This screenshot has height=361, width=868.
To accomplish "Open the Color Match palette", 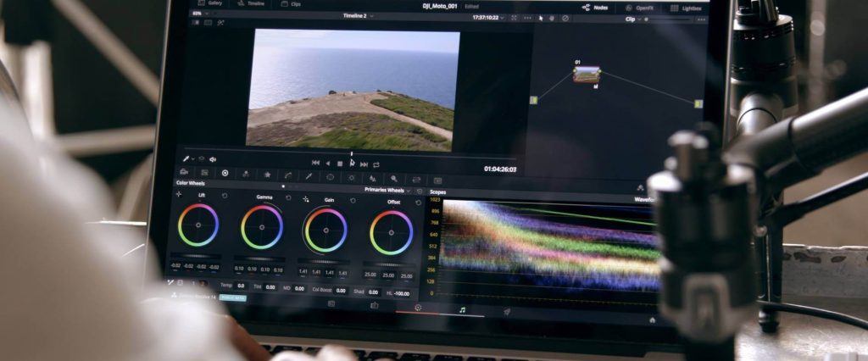I will (x=204, y=173).
